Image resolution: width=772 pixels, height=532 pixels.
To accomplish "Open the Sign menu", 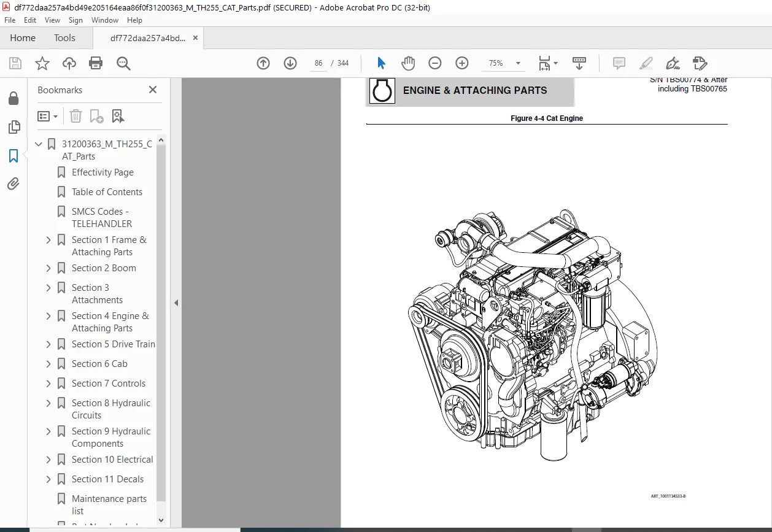I will click(75, 20).
